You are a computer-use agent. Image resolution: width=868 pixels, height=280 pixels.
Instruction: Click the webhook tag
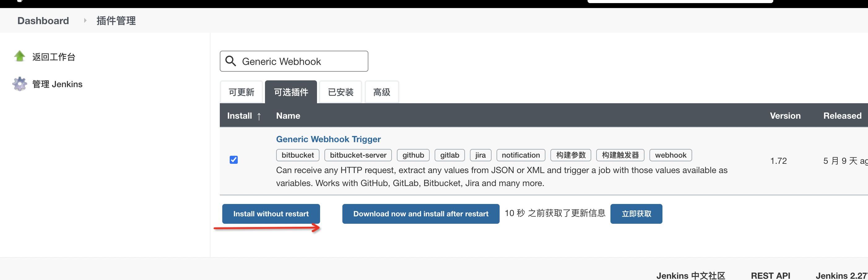[671, 155]
